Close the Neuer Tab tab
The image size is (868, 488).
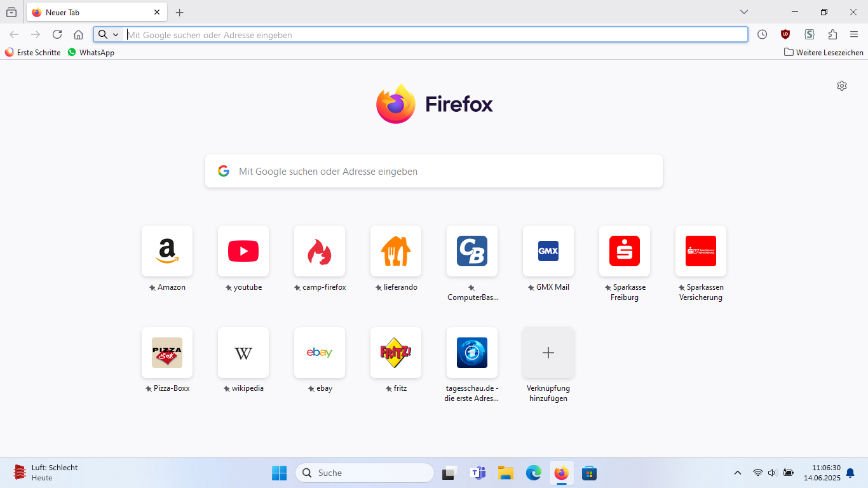click(157, 12)
